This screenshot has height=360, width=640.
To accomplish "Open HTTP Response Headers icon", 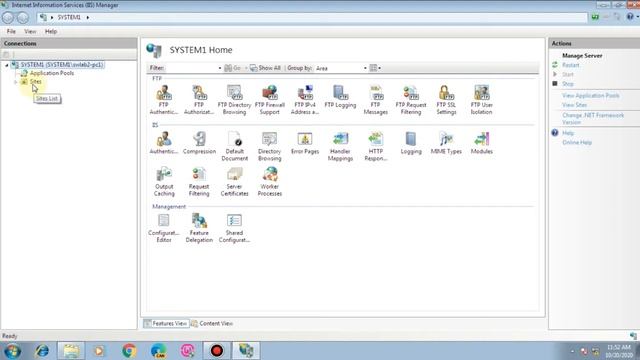I will tap(376, 146).
